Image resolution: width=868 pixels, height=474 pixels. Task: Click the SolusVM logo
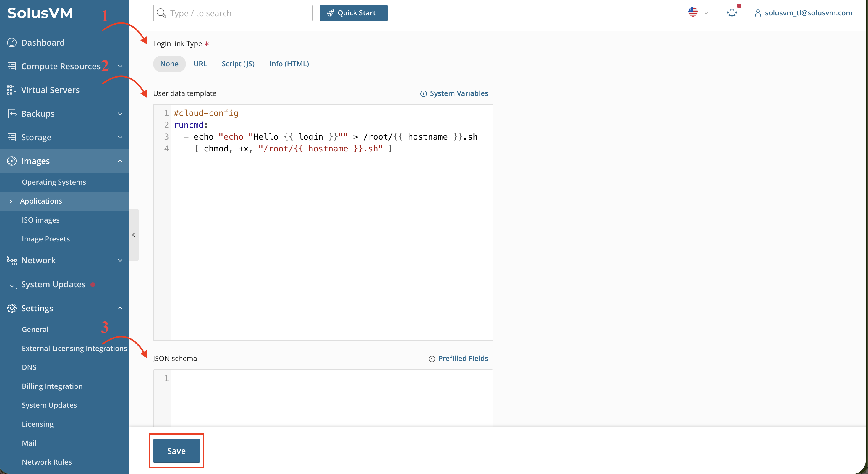(40, 13)
